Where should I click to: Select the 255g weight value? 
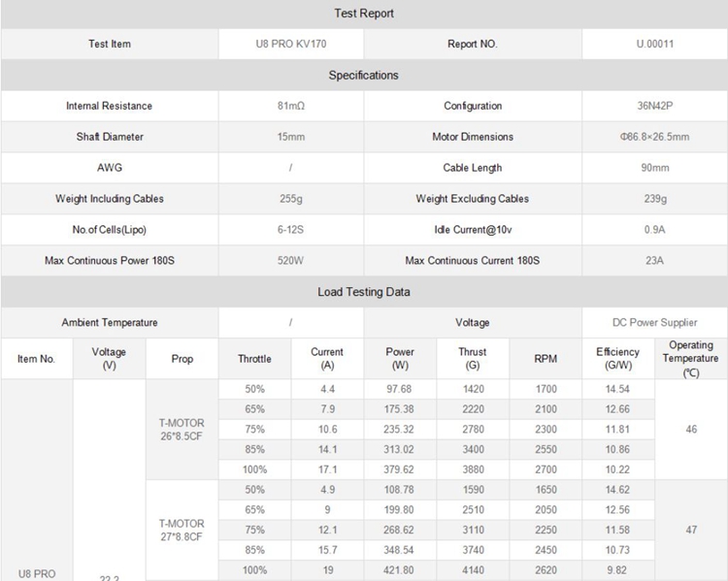(290, 199)
